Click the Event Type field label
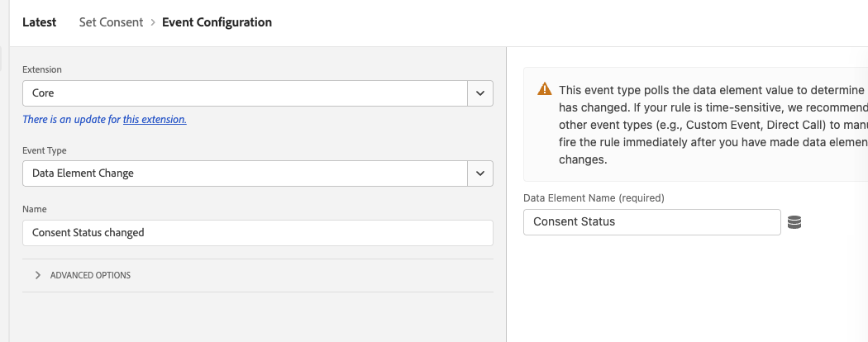This screenshot has width=868, height=342. pos(45,150)
